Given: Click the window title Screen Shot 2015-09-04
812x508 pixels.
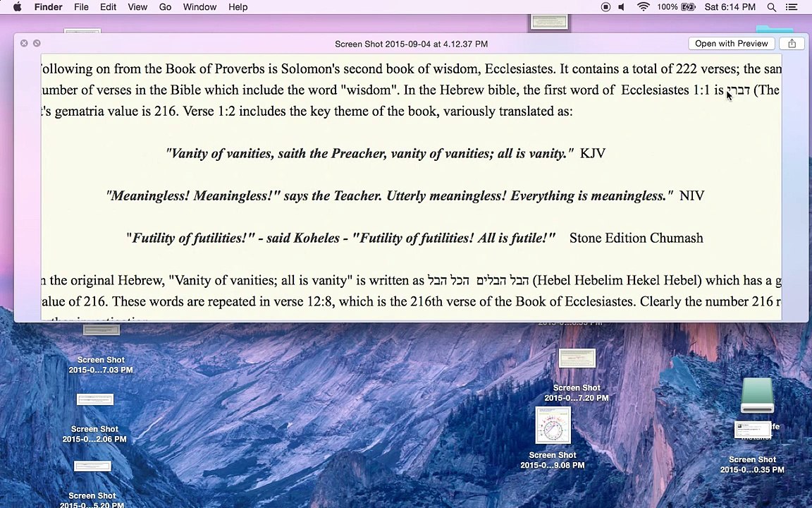Looking at the screenshot, I should 411,44.
